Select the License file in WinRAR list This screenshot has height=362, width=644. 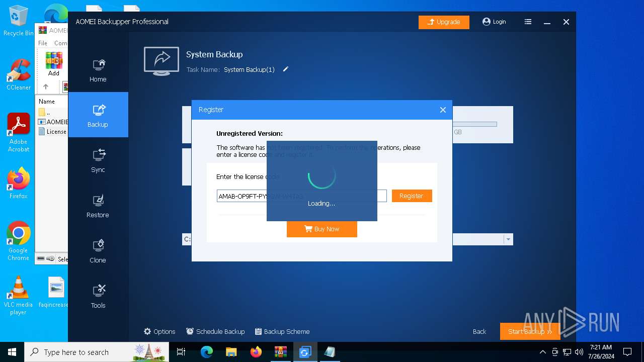[x=53, y=132]
